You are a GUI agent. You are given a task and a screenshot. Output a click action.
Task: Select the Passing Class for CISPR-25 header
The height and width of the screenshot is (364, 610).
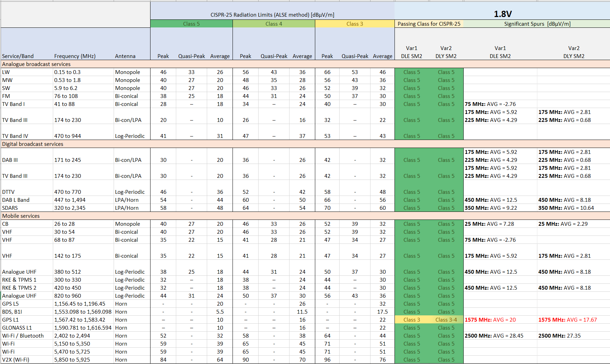click(429, 24)
